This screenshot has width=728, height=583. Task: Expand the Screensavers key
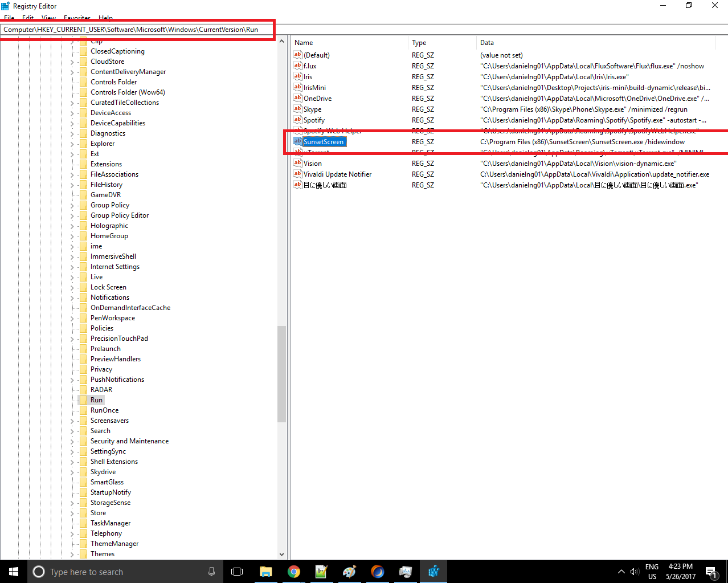[72, 421]
